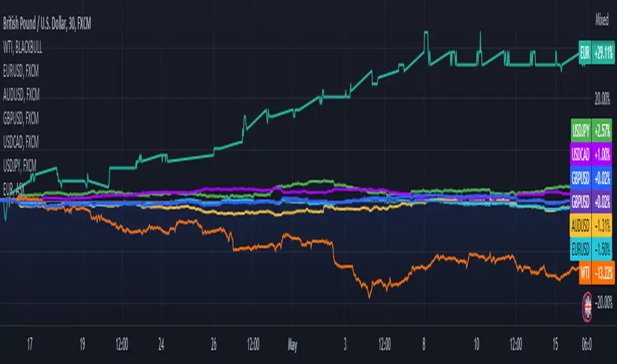The image size is (617, 364).
Task: Click the magenta USDCAD +1.00% price label
Action: click(x=591, y=154)
